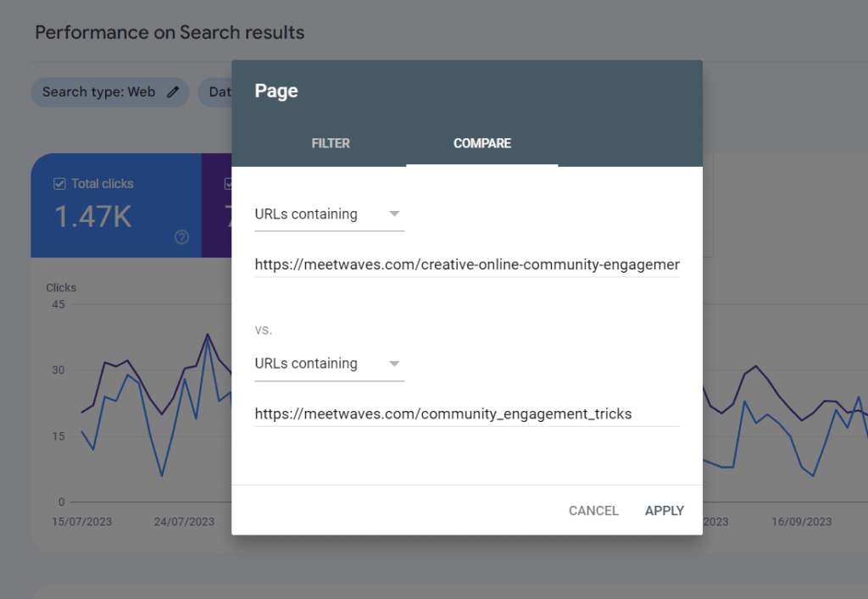Uncheck the Total clicks metric checkbox
The image size is (868, 599).
[x=59, y=183]
